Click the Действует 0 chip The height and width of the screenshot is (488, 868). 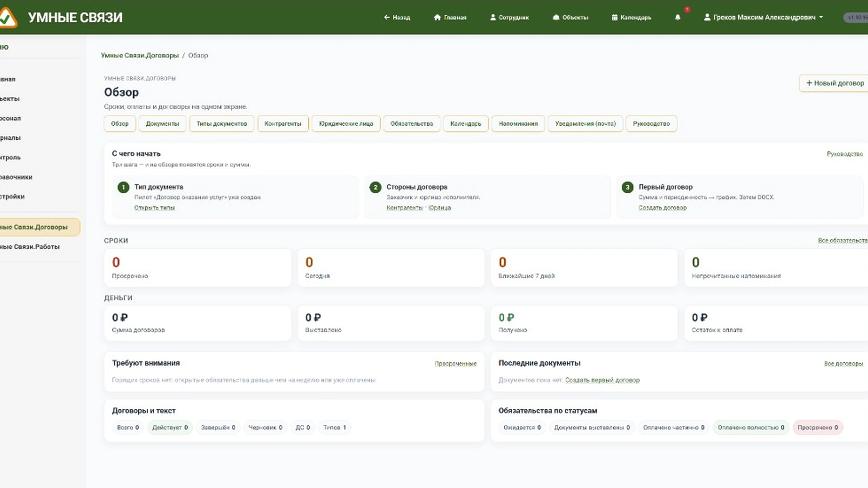[170, 427]
